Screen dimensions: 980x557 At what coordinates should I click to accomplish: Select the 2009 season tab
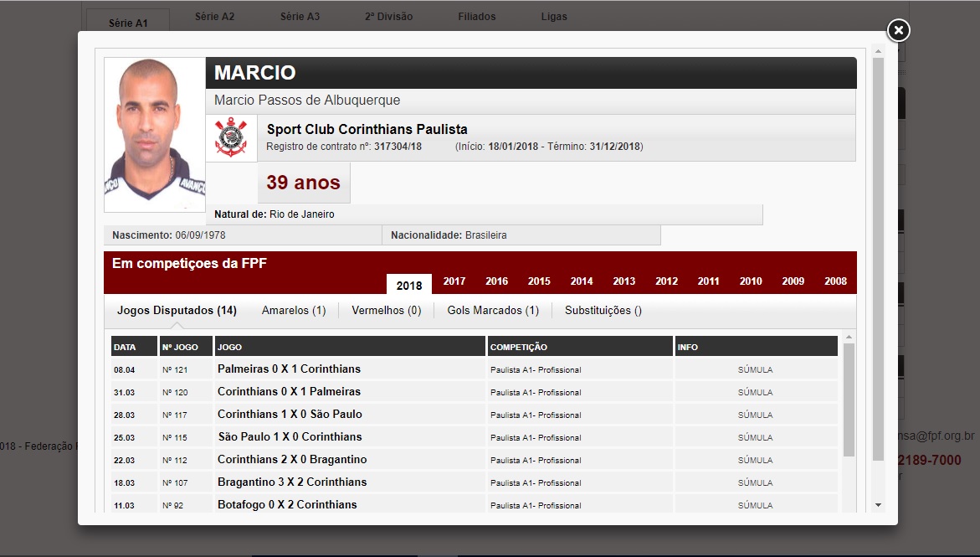click(x=793, y=281)
